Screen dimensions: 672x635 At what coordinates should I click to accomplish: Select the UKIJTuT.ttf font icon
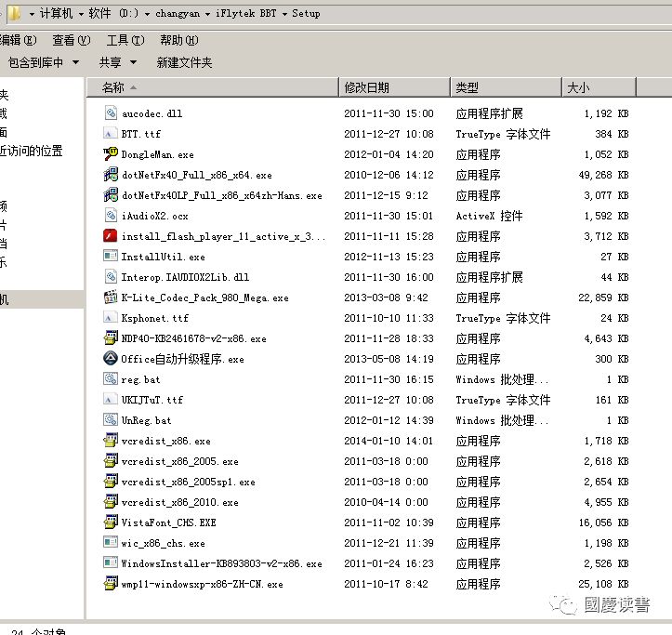[x=111, y=400]
